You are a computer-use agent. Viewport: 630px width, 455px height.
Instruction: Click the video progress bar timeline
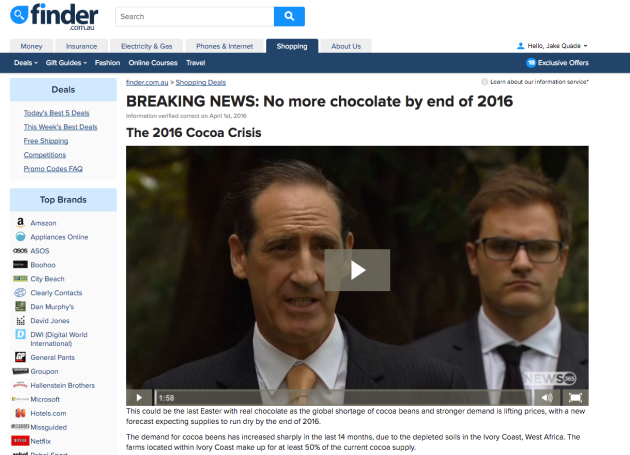click(x=344, y=398)
